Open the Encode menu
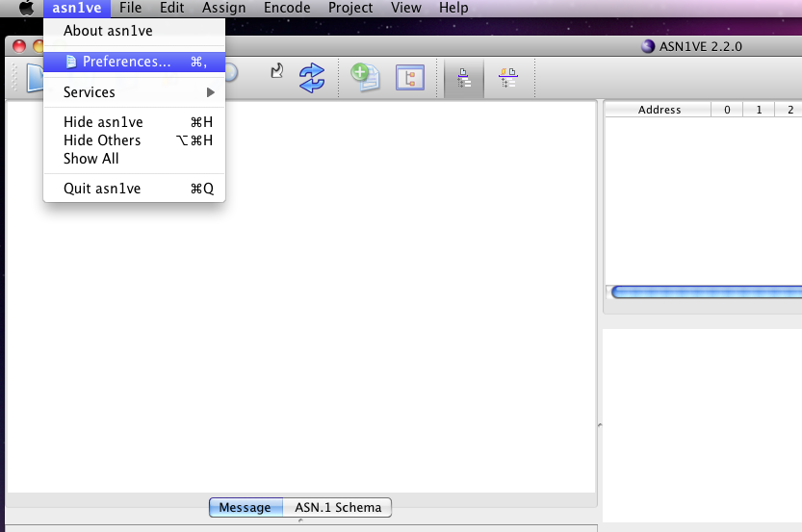The image size is (802, 532). pyautogui.click(x=287, y=8)
